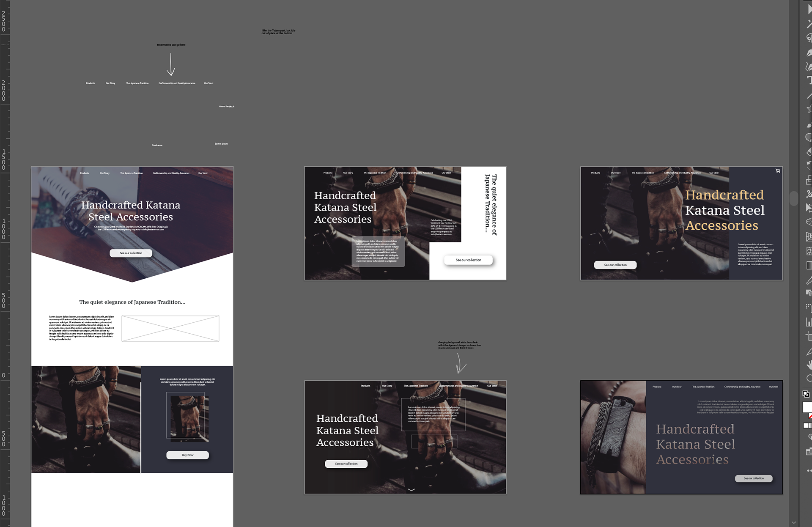Click the vertical scrollbar thumb
This screenshot has width=812, height=527.
coord(794,198)
